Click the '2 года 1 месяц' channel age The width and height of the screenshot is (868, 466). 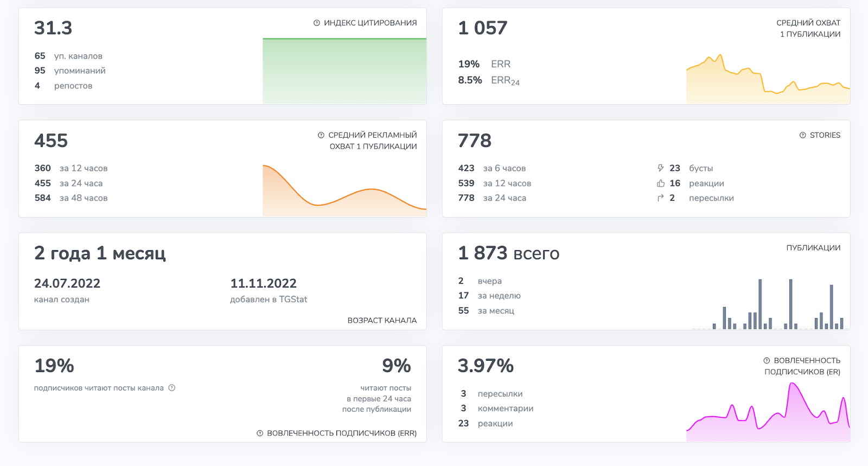pos(100,253)
